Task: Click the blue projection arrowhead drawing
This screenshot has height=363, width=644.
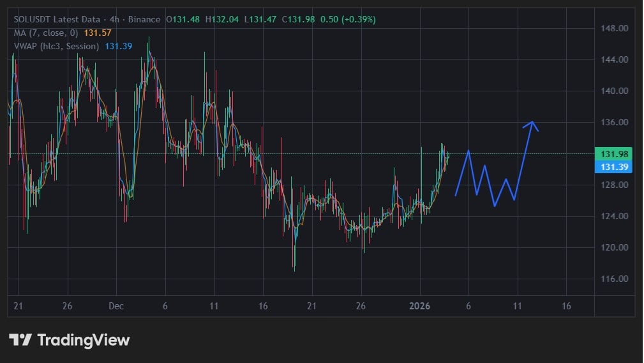Action: tap(532, 124)
